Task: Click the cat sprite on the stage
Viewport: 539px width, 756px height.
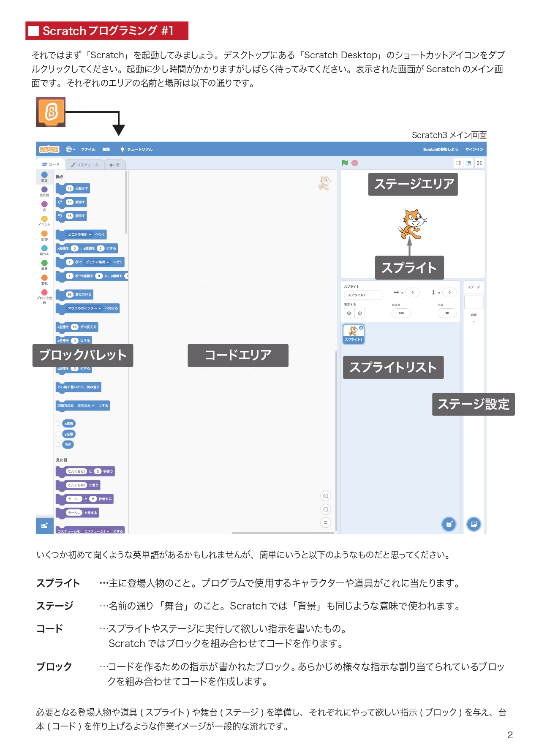Action: 412,224
